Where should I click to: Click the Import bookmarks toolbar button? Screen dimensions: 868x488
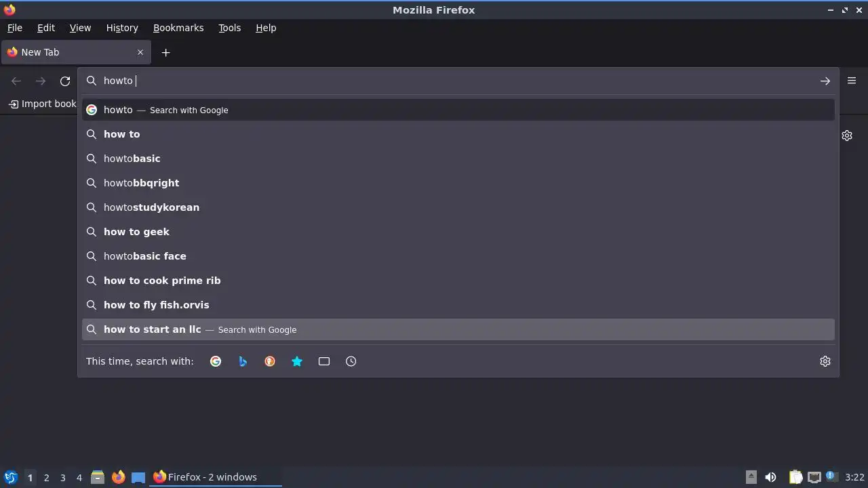pos(42,104)
